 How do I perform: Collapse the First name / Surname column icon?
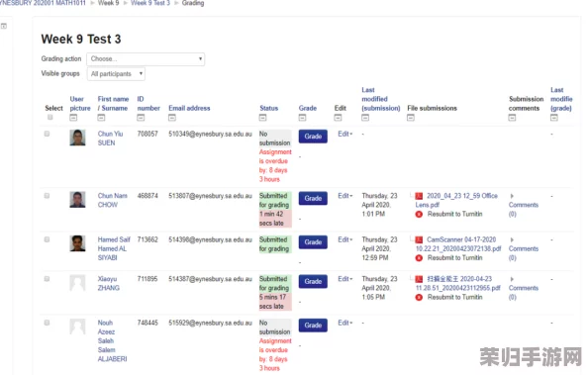click(101, 118)
